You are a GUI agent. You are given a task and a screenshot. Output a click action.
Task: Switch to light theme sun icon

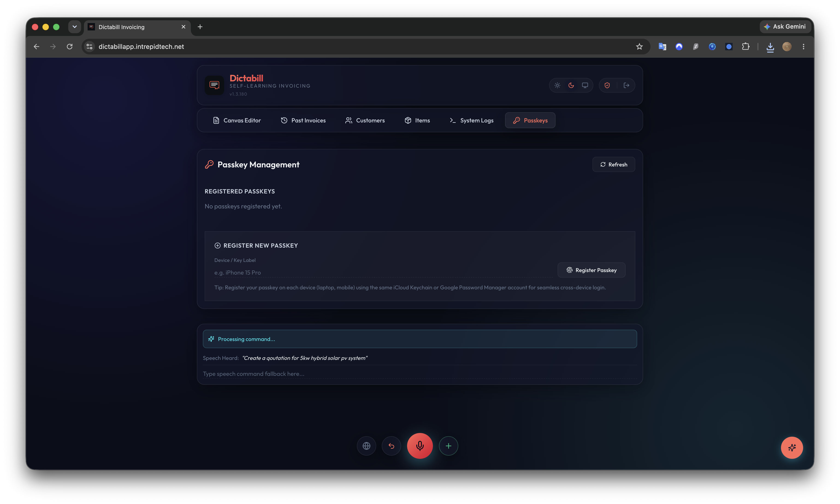click(557, 85)
